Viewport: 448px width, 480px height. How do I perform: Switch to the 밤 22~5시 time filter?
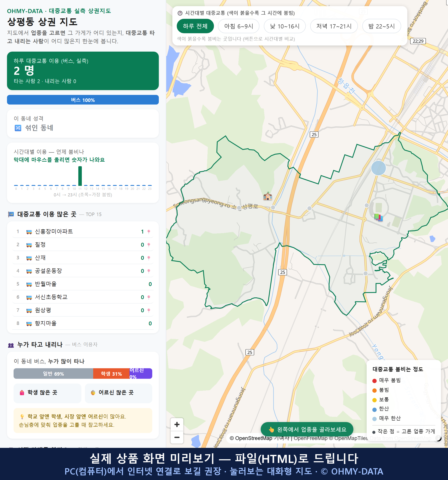[x=381, y=26]
